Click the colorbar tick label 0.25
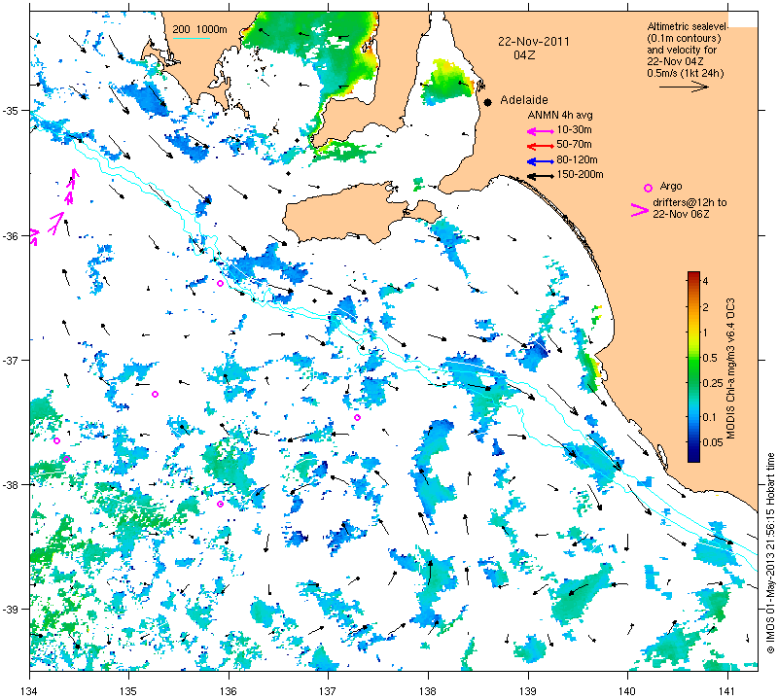The width and height of the screenshot is (778, 700). (713, 383)
